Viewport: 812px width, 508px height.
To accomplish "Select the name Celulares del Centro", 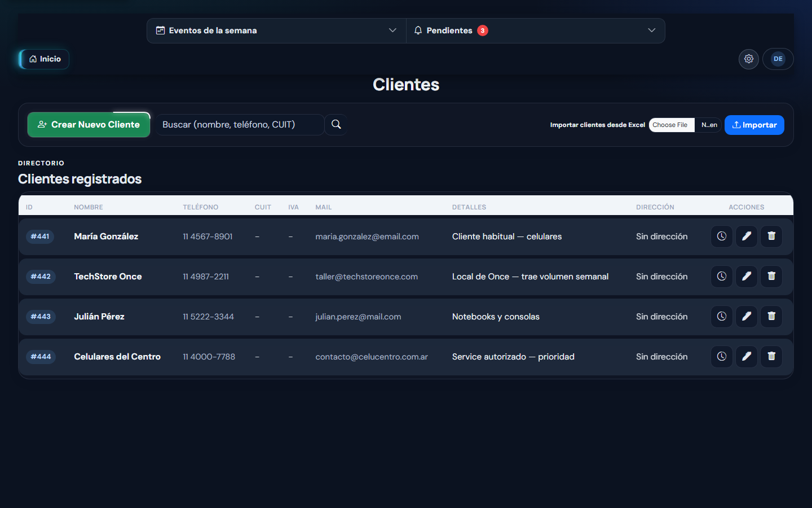I will point(117,357).
